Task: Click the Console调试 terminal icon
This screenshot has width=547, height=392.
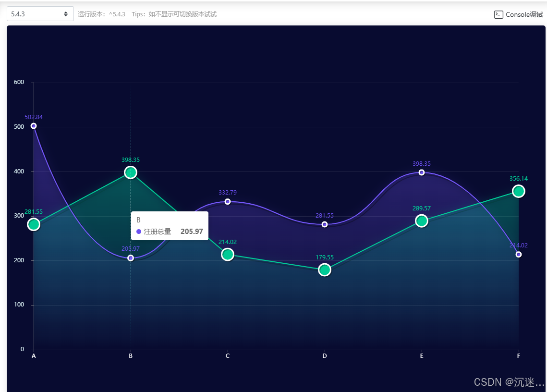Action: [498, 14]
